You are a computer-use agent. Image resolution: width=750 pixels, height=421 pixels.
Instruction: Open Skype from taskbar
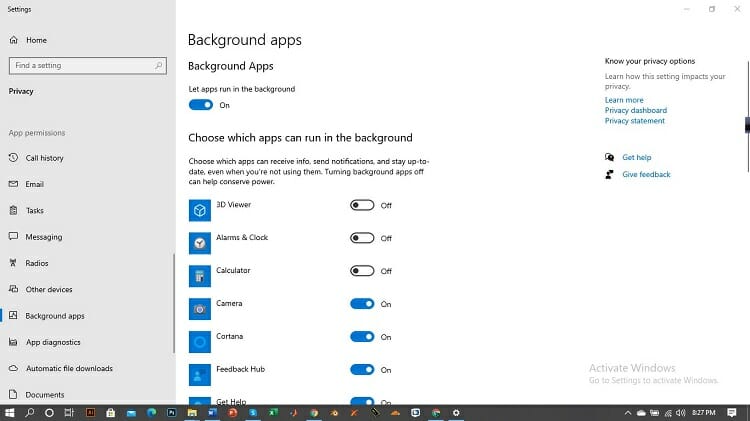pos(253,412)
